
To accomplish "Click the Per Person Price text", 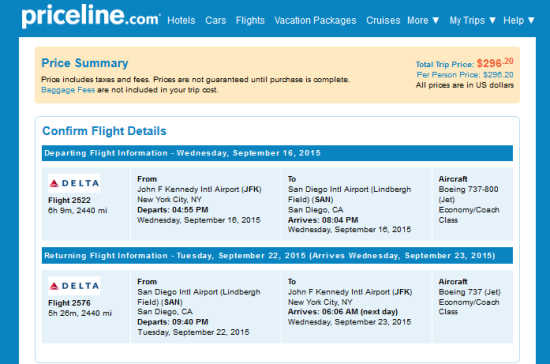I will 465,75.
